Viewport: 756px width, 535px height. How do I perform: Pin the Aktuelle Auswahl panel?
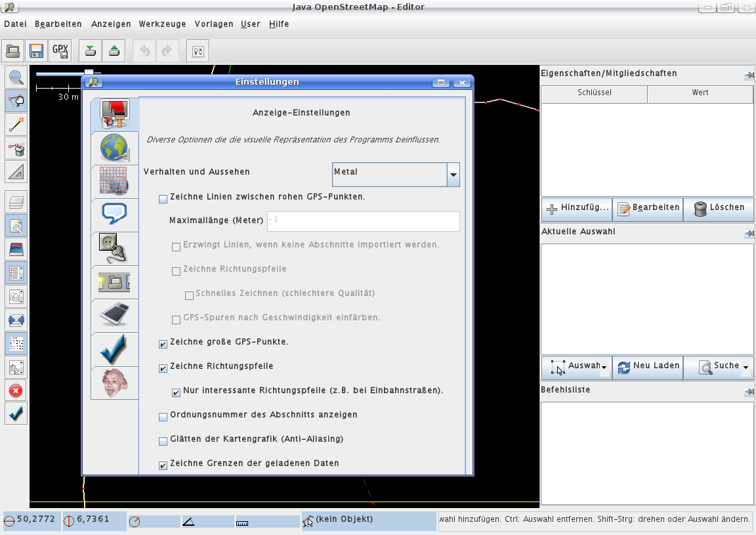click(749, 234)
